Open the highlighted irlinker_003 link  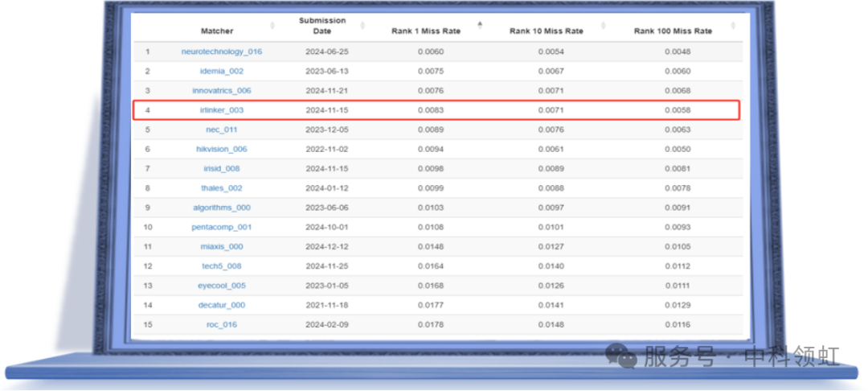[x=222, y=110]
